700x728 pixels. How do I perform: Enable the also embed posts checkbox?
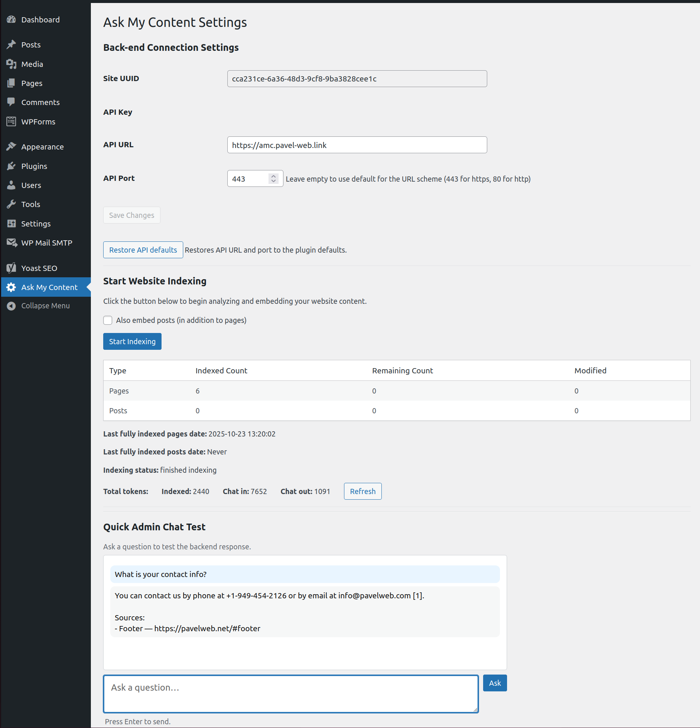[107, 320]
